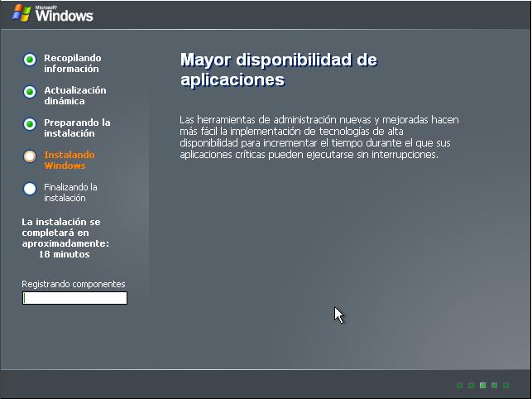Click paragraph about herramientas de administración
Viewport: 532px width, 399px height.
(319, 137)
